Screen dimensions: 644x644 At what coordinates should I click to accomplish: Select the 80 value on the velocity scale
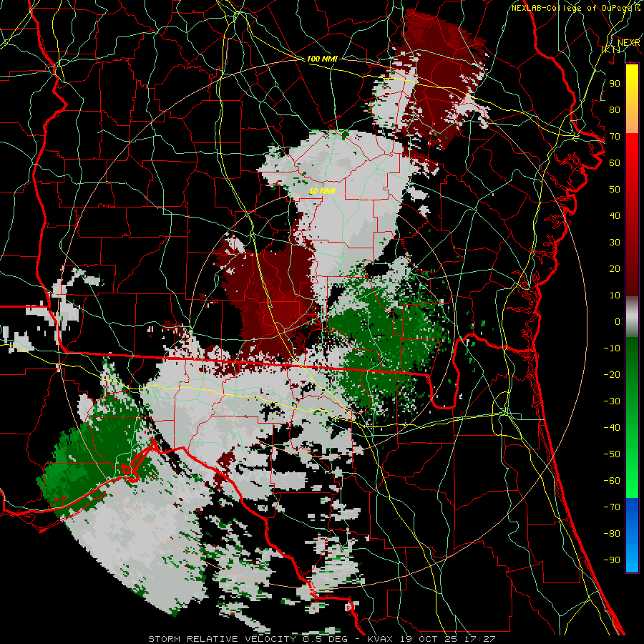615,109
